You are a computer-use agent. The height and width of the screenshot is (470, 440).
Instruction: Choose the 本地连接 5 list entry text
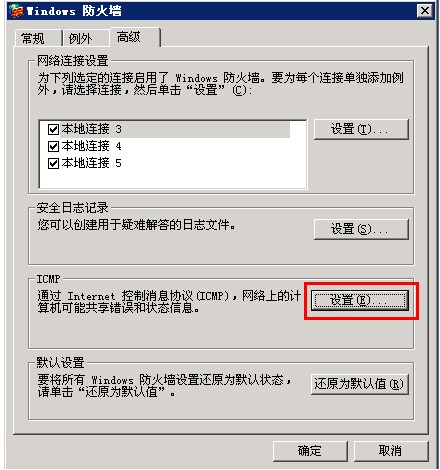(x=91, y=163)
